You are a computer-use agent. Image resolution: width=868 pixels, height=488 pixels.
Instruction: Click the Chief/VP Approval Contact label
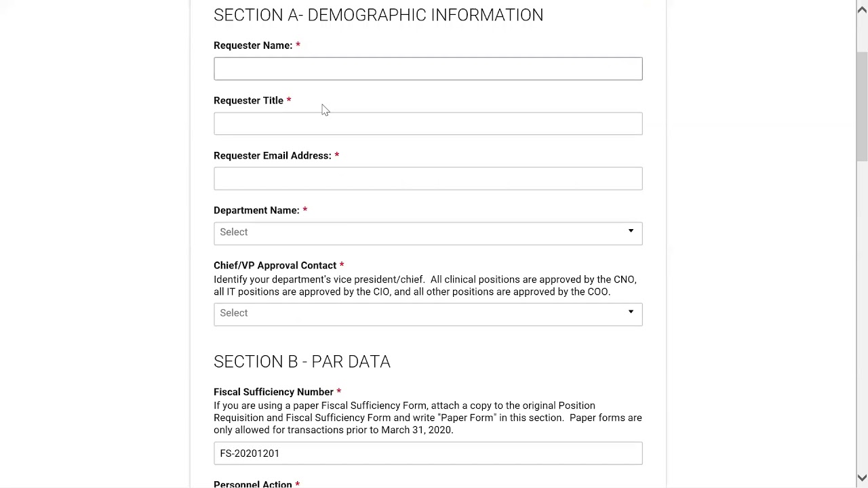coord(275,265)
